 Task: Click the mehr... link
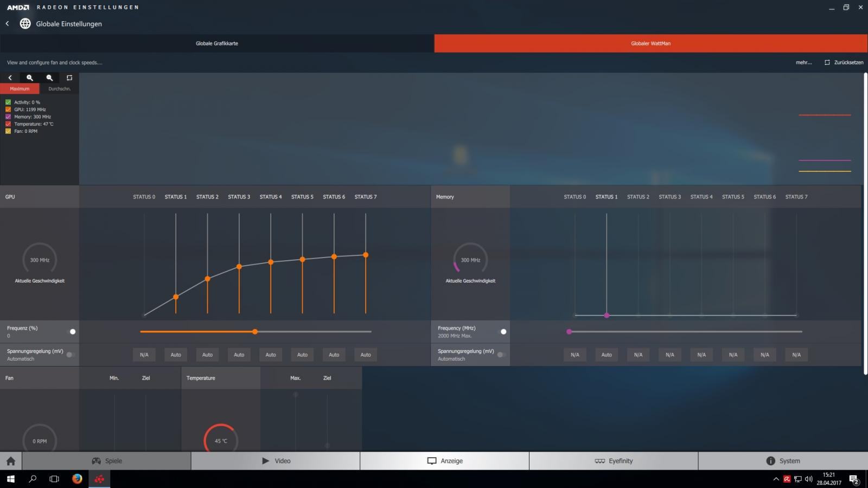tap(803, 62)
